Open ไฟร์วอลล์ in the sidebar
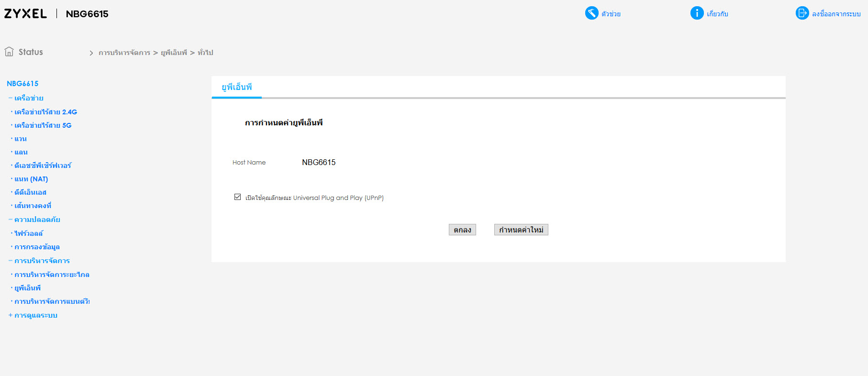The image size is (868, 376). click(29, 233)
